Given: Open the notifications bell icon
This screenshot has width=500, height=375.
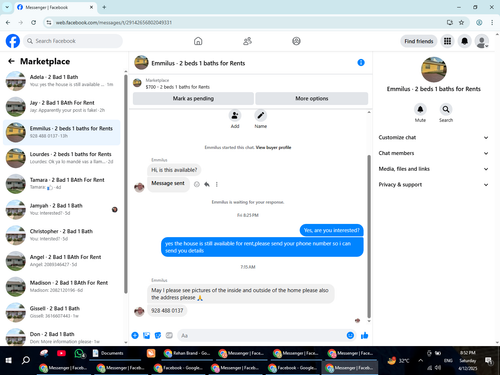Looking at the screenshot, I should pyautogui.click(x=464, y=41).
